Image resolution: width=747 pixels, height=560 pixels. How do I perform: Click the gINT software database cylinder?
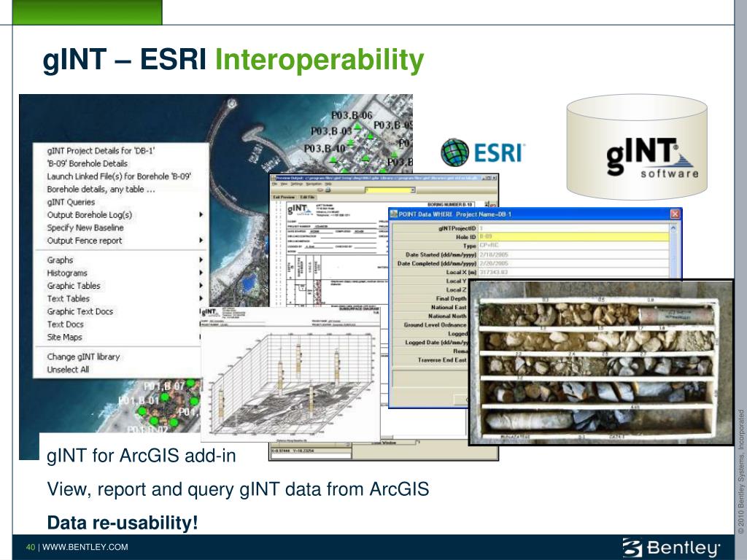637,147
